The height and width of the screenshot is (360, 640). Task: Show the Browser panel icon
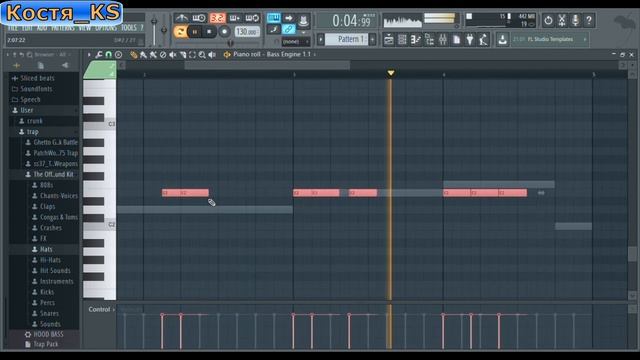tap(429, 40)
